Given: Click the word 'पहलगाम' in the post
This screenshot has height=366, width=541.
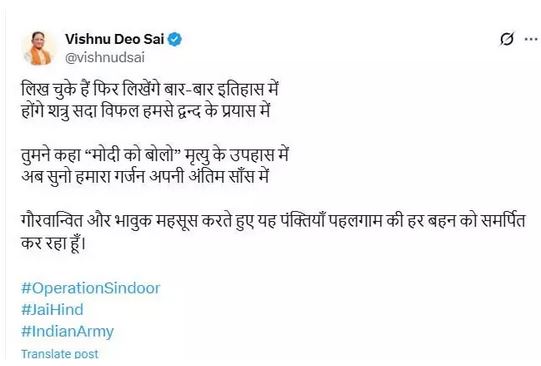Looking at the screenshot, I should [x=355, y=221].
